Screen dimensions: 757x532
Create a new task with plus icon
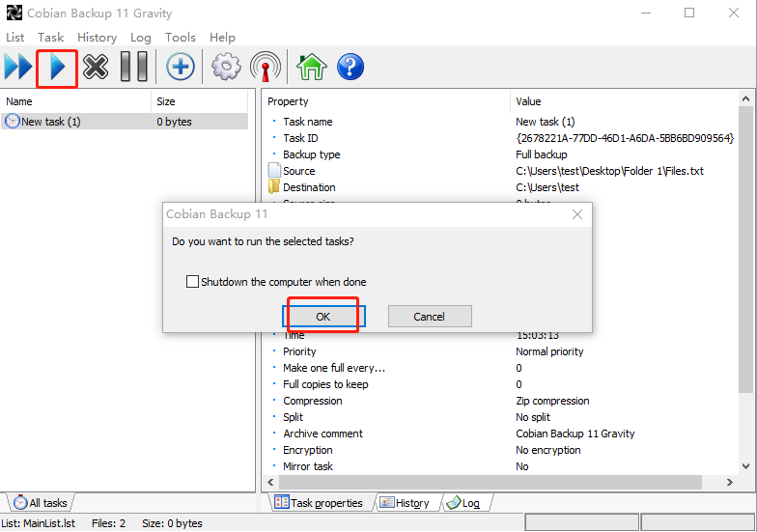181,67
